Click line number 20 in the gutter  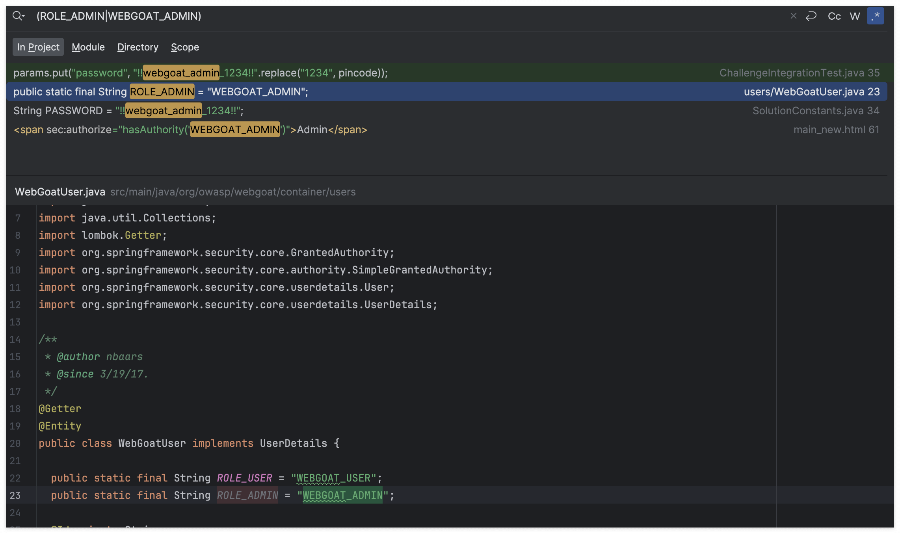[x=15, y=443]
